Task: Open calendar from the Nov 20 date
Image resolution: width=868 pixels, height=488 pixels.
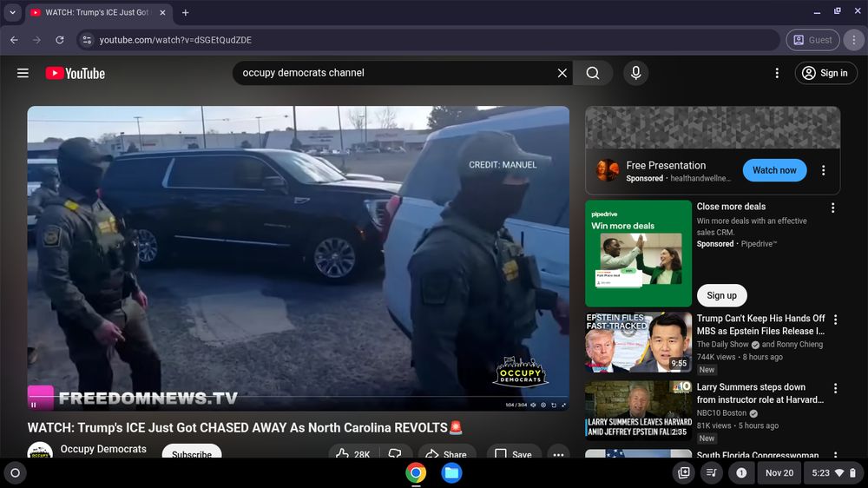Action: pos(779,473)
